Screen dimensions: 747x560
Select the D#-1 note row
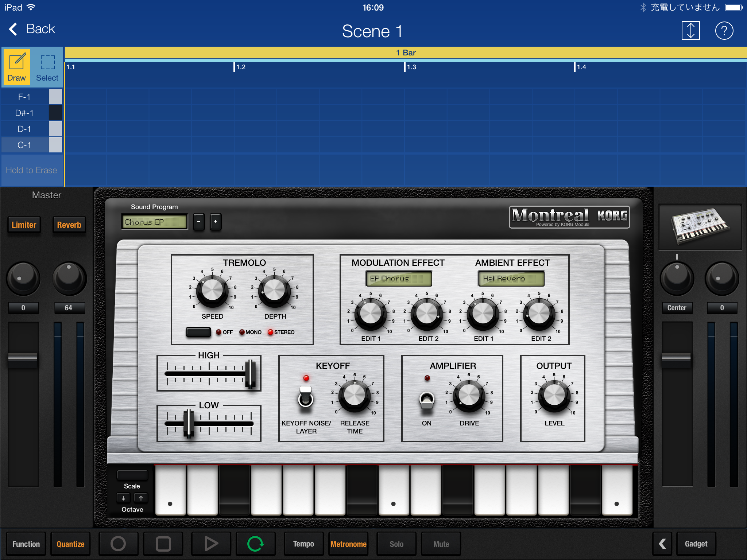(x=32, y=113)
